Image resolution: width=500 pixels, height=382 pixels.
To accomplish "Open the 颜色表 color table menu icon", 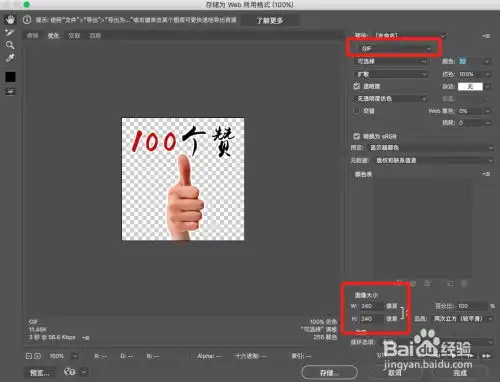I will pyautogui.click(x=486, y=174).
